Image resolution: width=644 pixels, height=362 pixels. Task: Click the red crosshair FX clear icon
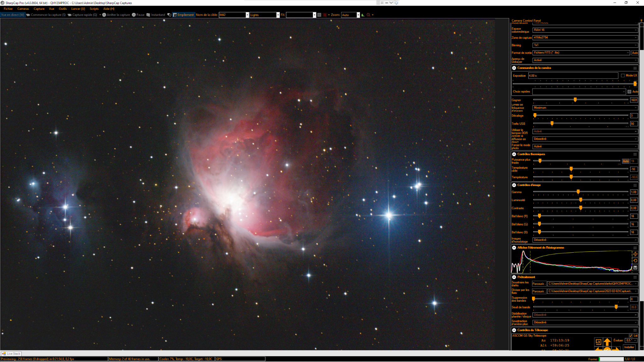pos(325,15)
